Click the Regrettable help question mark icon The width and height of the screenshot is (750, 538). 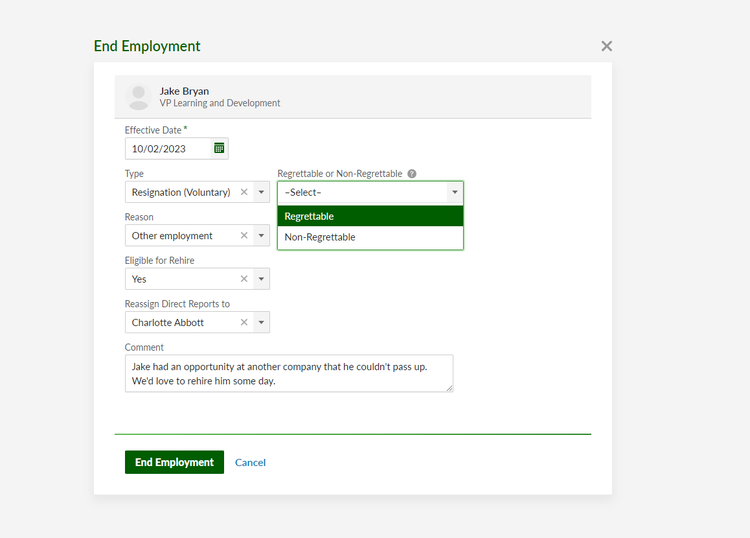[412, 174]
